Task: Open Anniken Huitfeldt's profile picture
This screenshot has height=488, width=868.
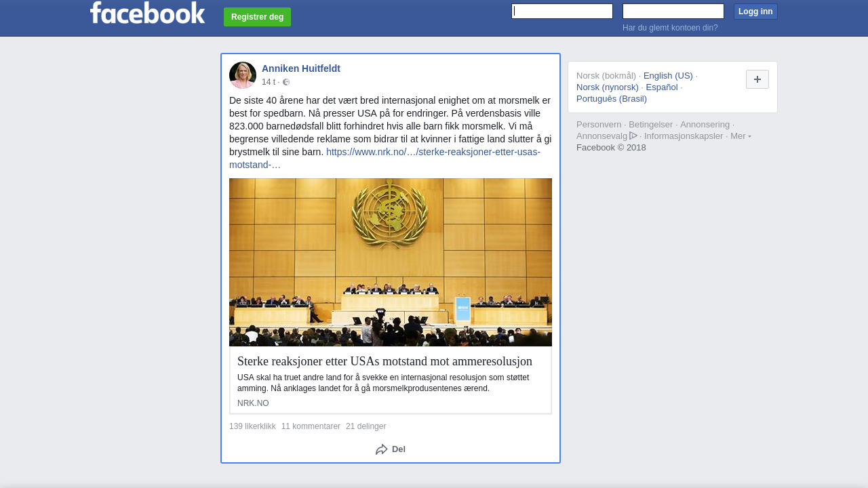Action: (243, 75)
